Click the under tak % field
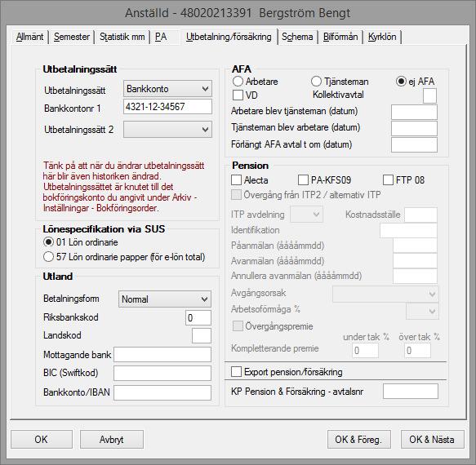 pos(366,350)
